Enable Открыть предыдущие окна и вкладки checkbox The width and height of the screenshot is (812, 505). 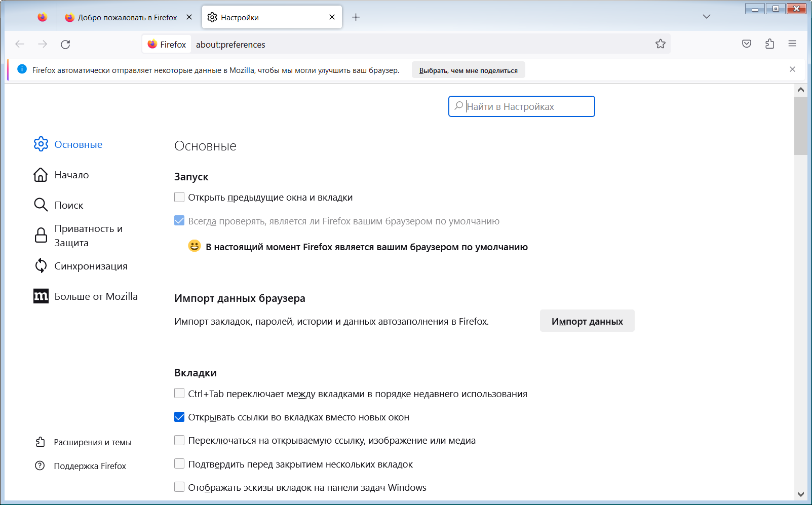tap(179, 197)
